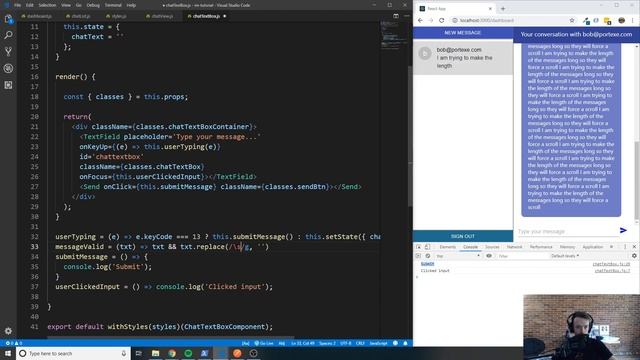This screenshot has height=360, width=640.
Task: Open the chatTextBox.js source link for Submit log
Action: (611, 264)
